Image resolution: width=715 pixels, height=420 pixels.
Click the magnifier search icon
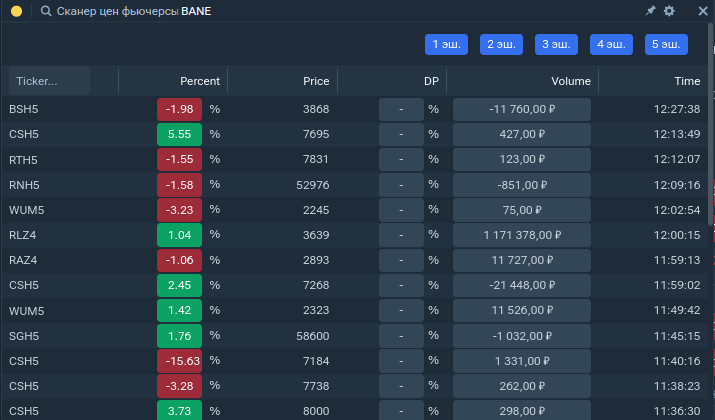46,11
